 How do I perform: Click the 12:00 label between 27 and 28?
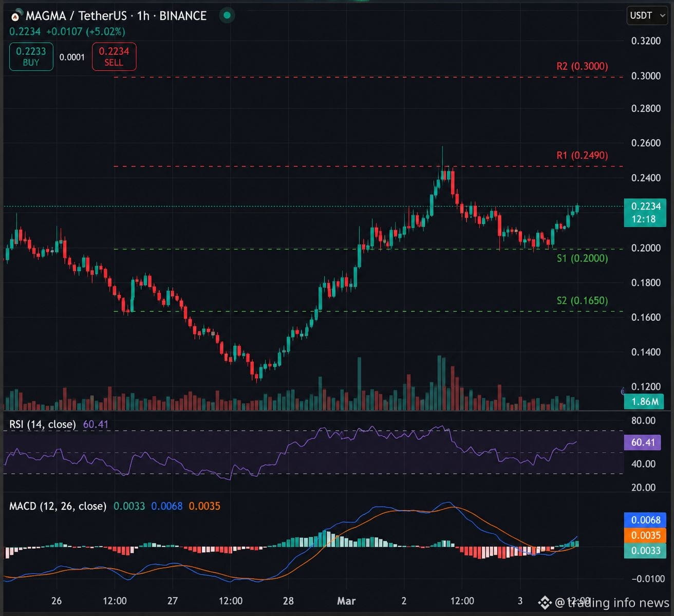tap(231, 601)
